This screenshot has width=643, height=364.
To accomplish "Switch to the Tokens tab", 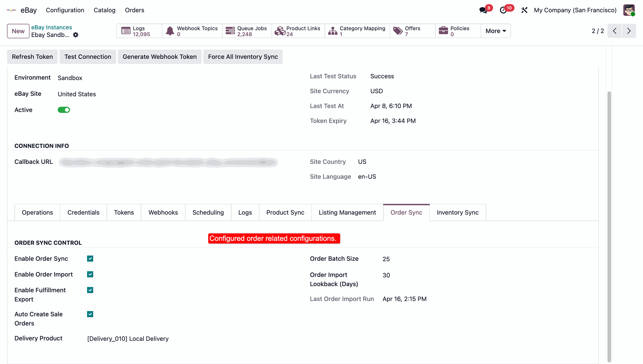I will (x=124, y=212).
